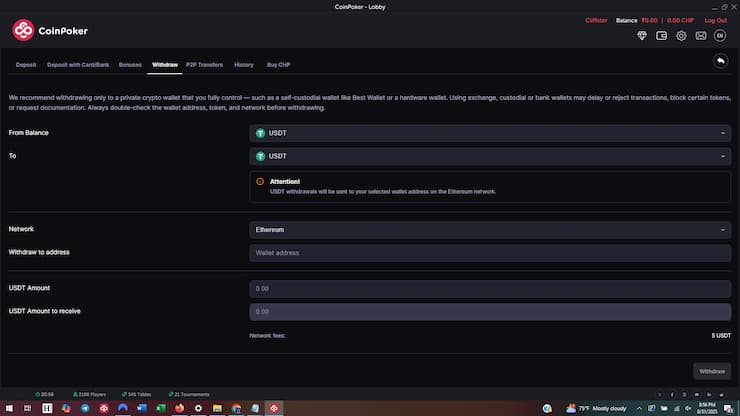
Task: Click the back arrow button
Action: 720,61
